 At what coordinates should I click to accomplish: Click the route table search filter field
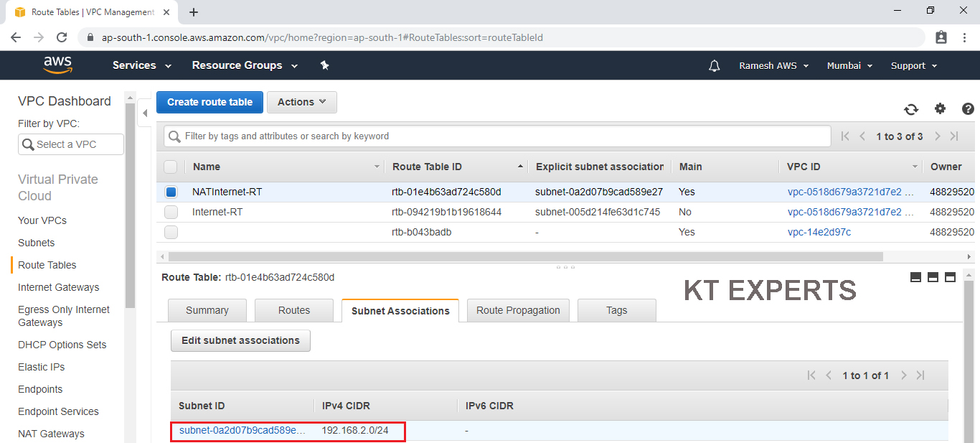[x=502, y=136]
